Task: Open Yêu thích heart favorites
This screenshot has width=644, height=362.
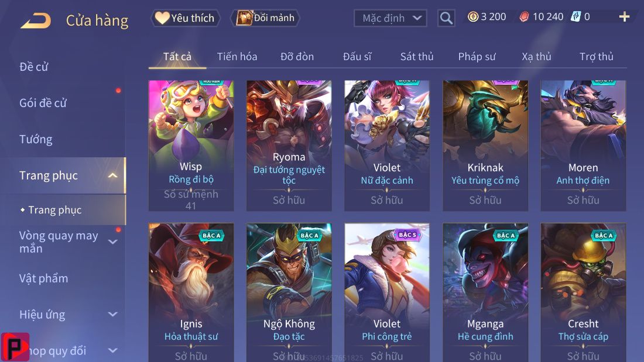Action: click(x=185, y=18)
